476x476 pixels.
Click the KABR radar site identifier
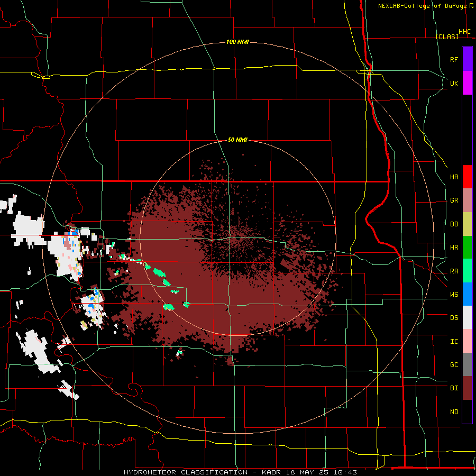tap(272, 472)
